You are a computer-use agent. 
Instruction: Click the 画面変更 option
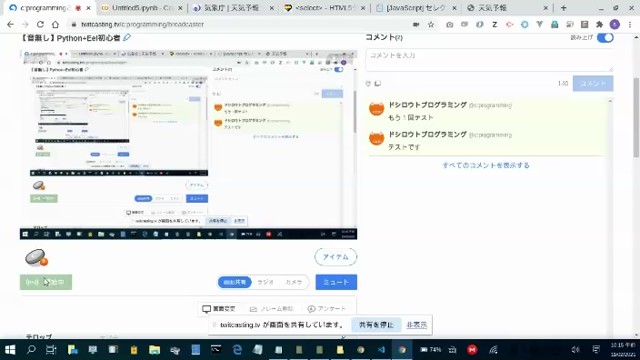tap(219, 309)
